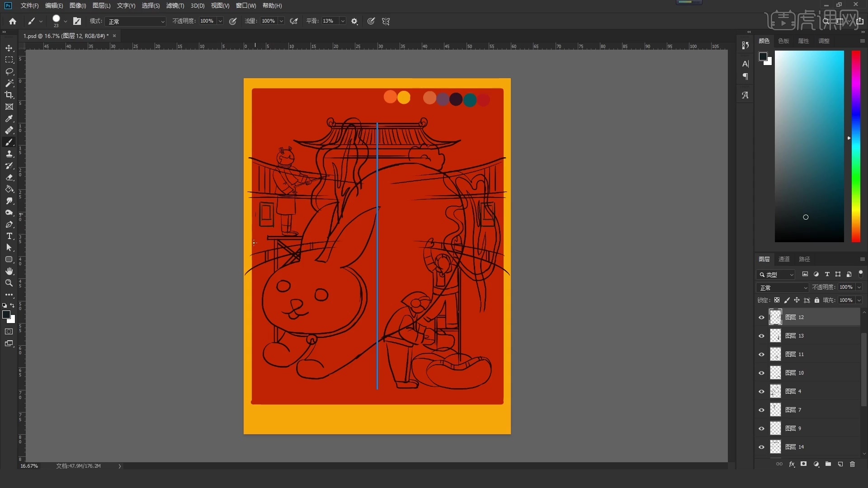868x488 pixels.
Task: Select the Pen tool
Action: coord(9,225)
